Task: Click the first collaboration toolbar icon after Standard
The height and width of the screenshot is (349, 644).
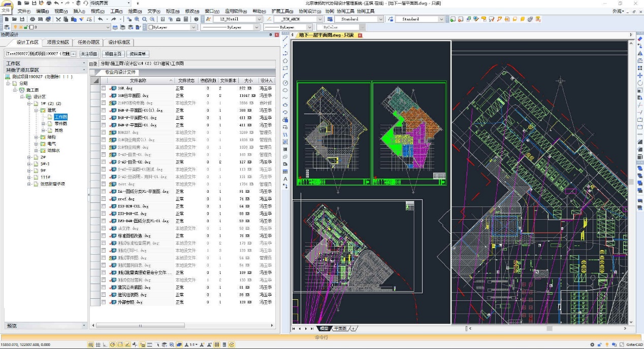Action: pyautogui.click(x=453, y=19)
